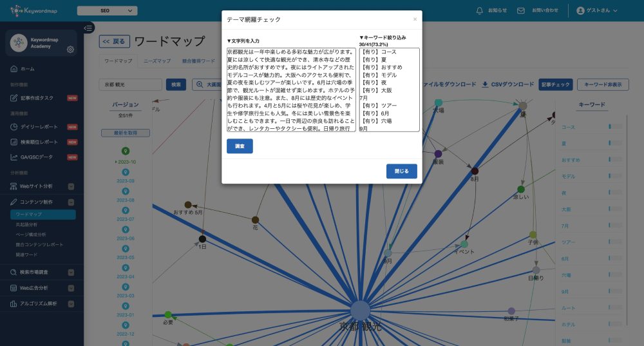Switch to the ワードマップ tab
Screen dimensions: 644x346
[x=118, y=61]
